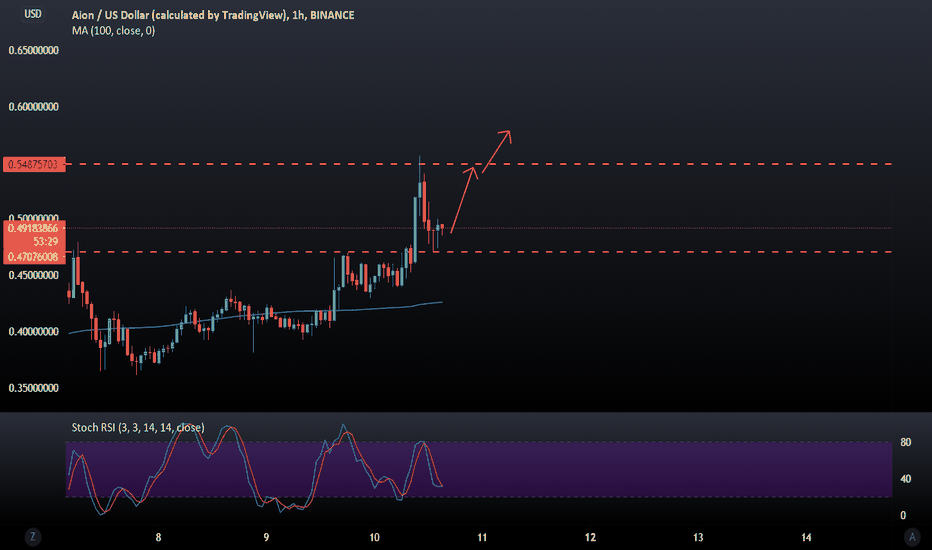This screenshot has height=550, width=932.
Task: Select the MA (100, close, 0) indicator label
Action: pos(114,30)
